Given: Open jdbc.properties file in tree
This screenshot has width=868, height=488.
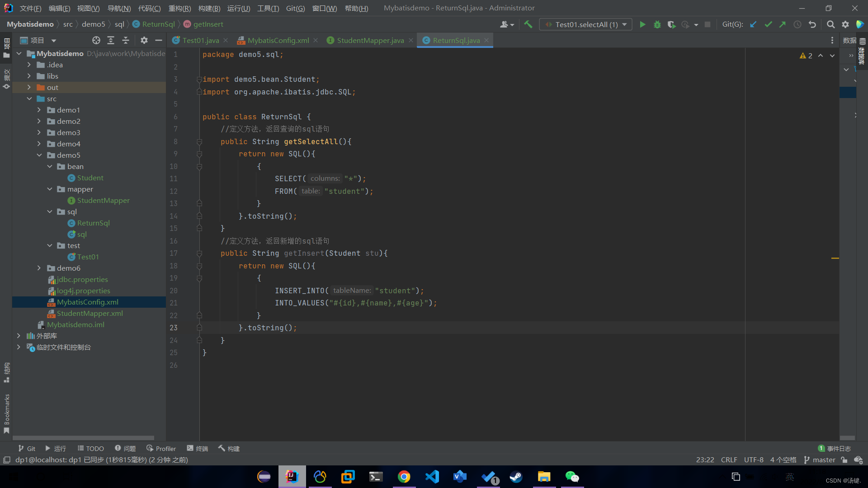Looking at the screenshot, I should [82, 279].
